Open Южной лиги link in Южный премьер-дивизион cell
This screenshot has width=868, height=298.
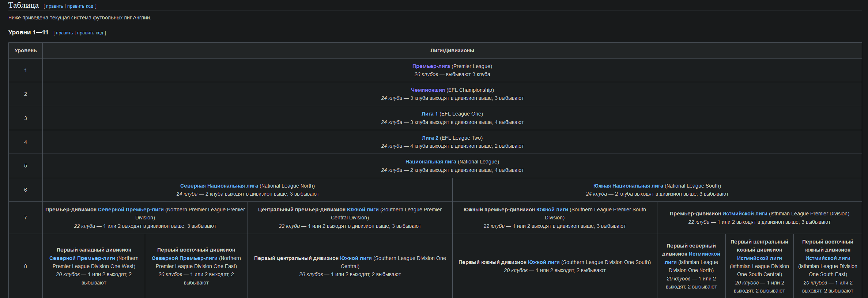coord(552,210)
